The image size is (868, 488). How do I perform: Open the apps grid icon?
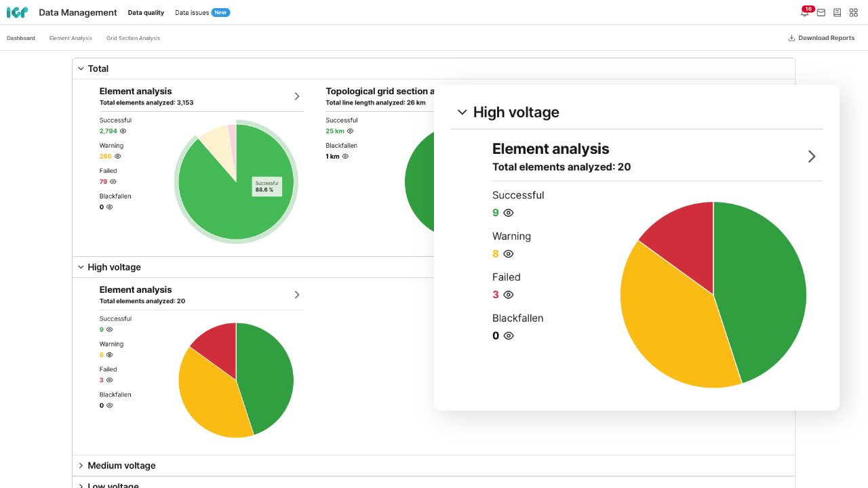point(853,12)
